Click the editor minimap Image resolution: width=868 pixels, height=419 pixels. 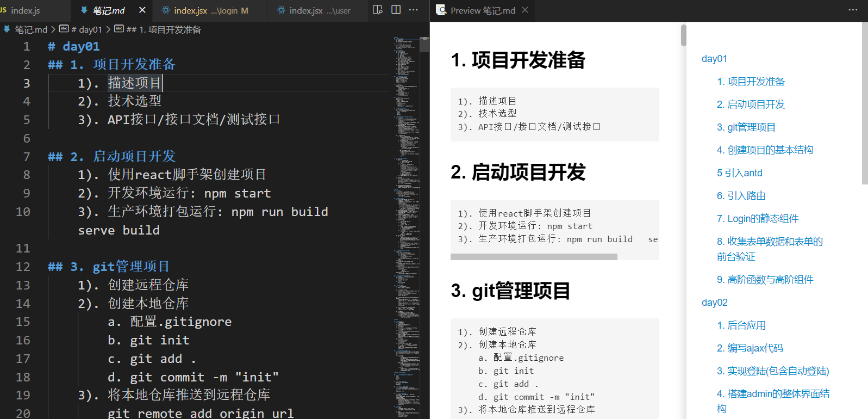406,218
